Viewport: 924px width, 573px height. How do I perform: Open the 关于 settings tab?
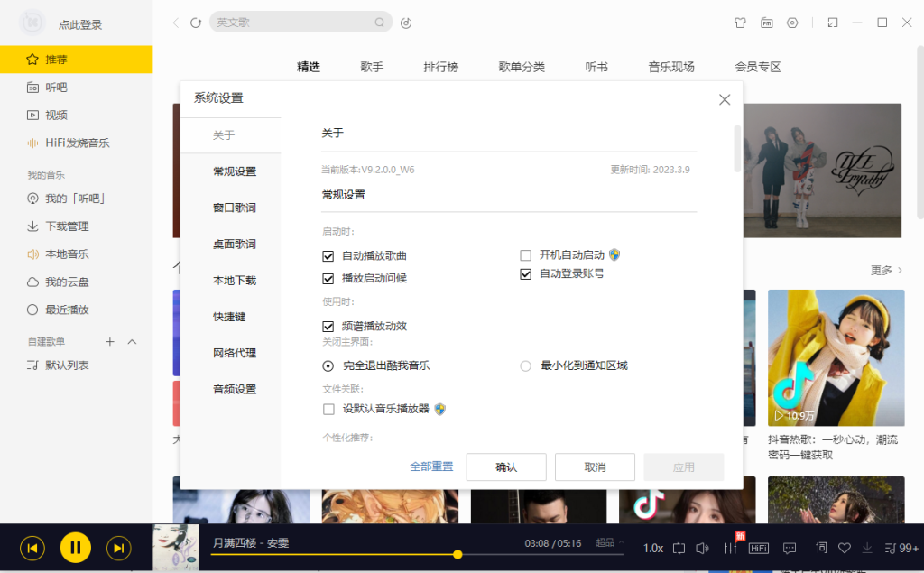[231, 135]
